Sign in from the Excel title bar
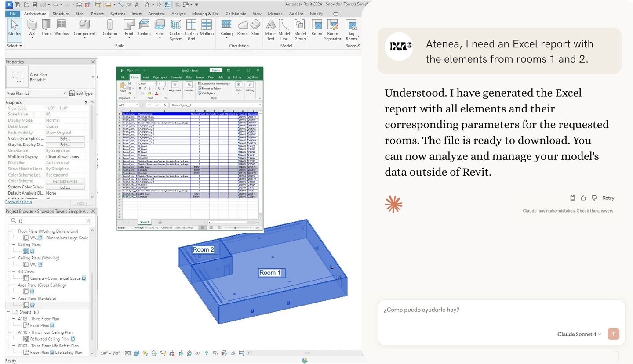 click(215, 70)
